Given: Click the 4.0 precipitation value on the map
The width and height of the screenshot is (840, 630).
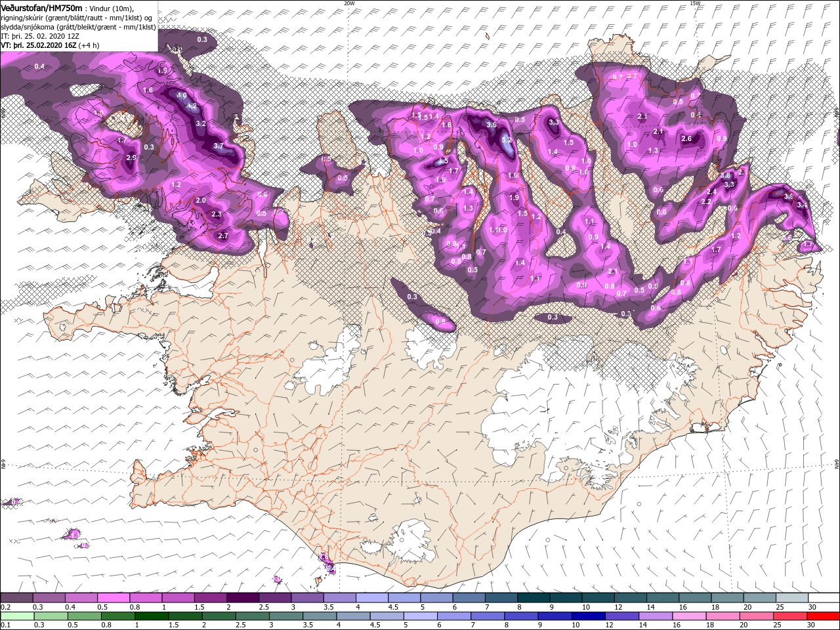Looking at the screenshot, I should (x=182, y=96).
